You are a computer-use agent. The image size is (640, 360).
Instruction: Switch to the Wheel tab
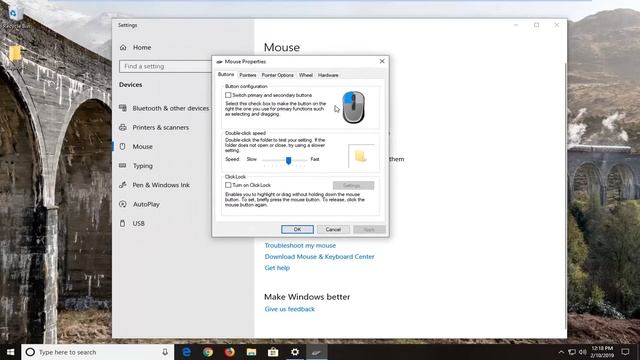point(306,75)
